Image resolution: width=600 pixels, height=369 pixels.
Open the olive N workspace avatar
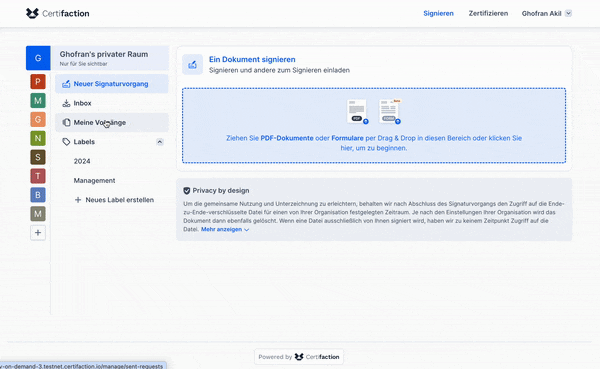coord(38,138)
